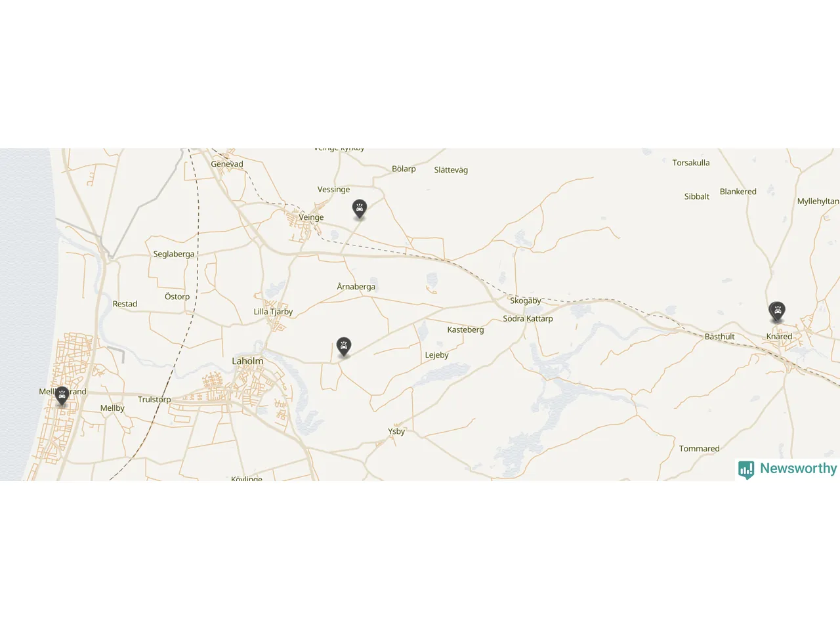This screenshot has height=630, width=840.
Task: Select the car marker east of Laholm
Action: pos(344,347)
